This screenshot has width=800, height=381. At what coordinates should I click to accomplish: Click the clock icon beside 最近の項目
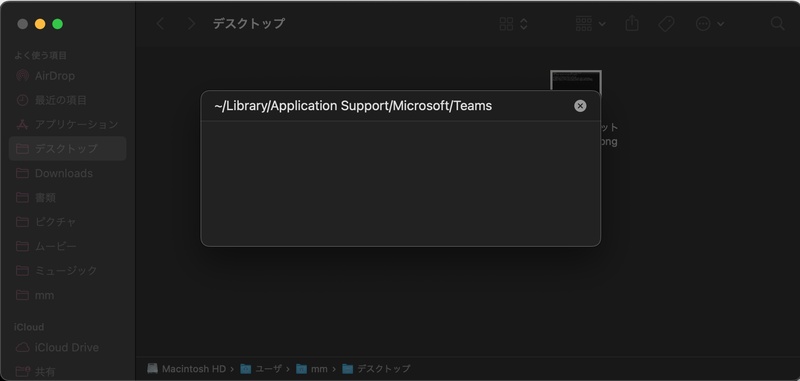22,100
